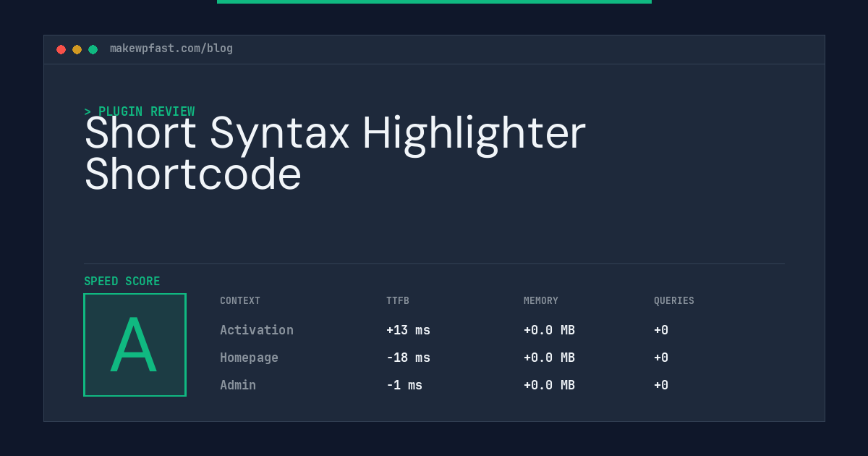Click the '-18 ms' TTFB value

coord(408,358)
